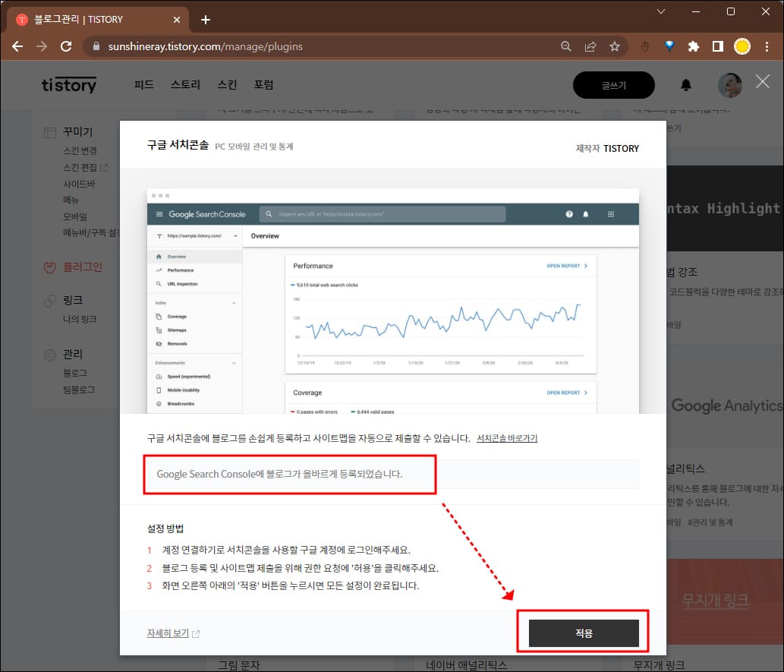Open the notifications bell icon
The image size is (784, 672).
point(686,85)
